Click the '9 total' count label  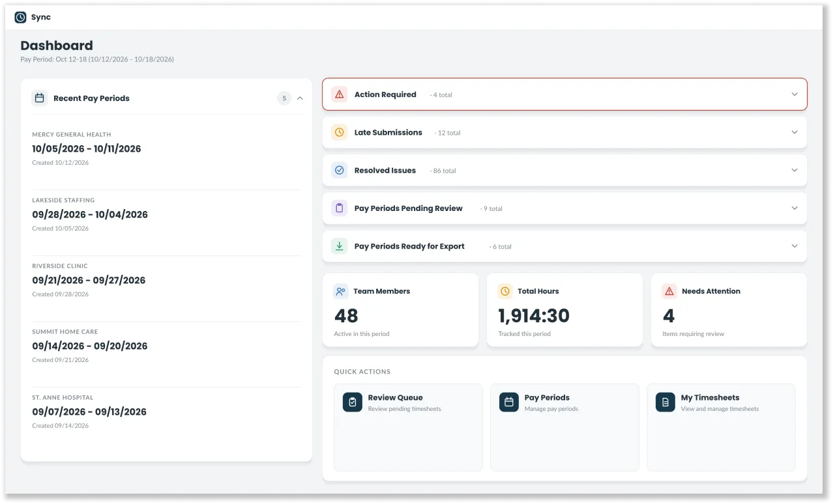coord(491,209)
